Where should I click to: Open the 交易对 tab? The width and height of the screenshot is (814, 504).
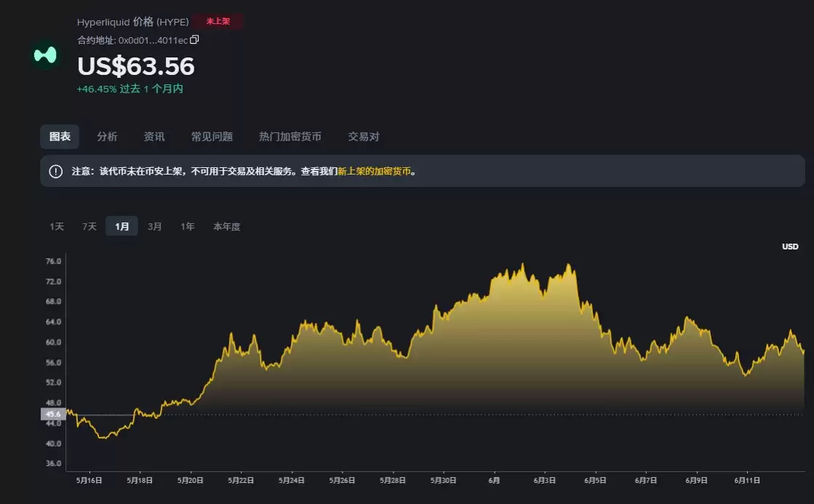[364, 137]
